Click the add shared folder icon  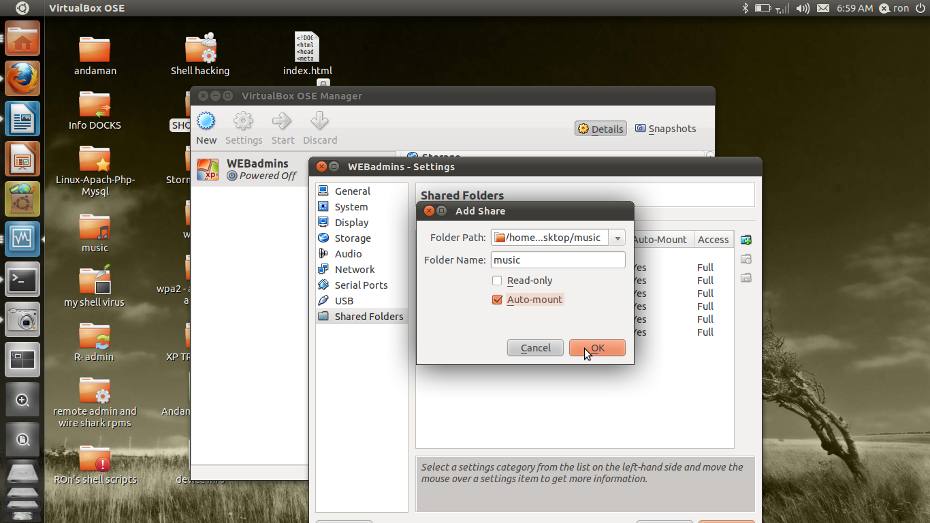(746, 240)
